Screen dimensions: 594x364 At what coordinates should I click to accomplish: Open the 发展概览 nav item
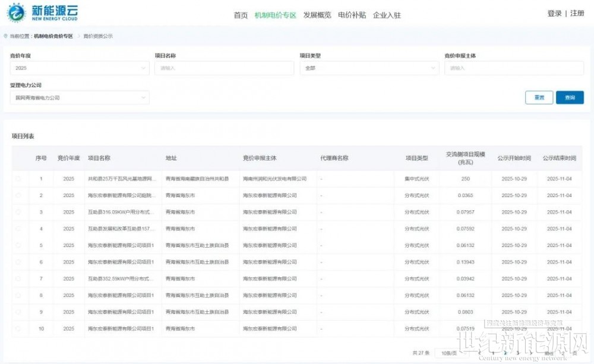pos(317,15)
